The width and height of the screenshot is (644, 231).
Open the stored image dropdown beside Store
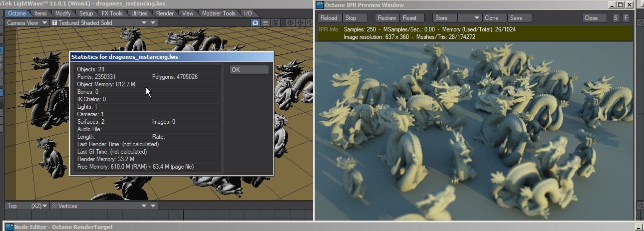point(469,18)
